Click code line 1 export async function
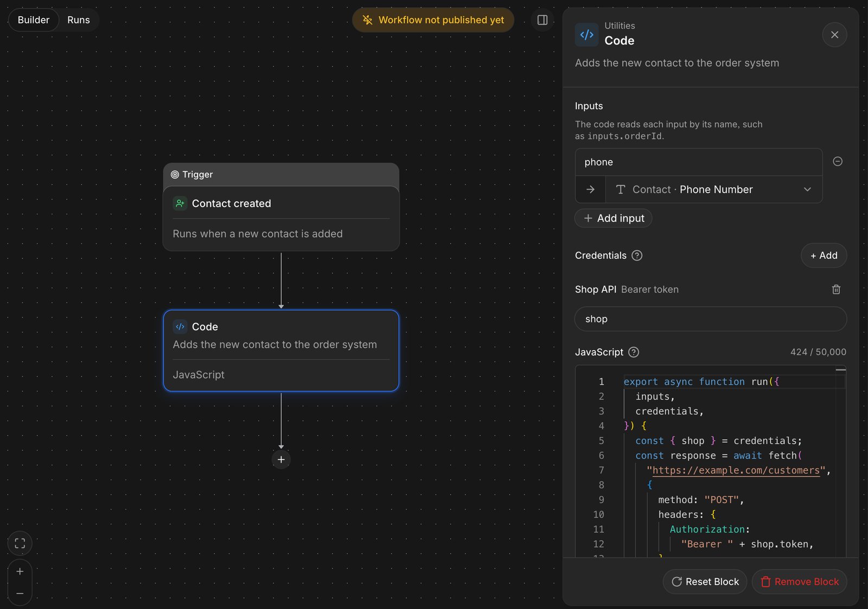868x609 pixels. click(x=701, y=382)
